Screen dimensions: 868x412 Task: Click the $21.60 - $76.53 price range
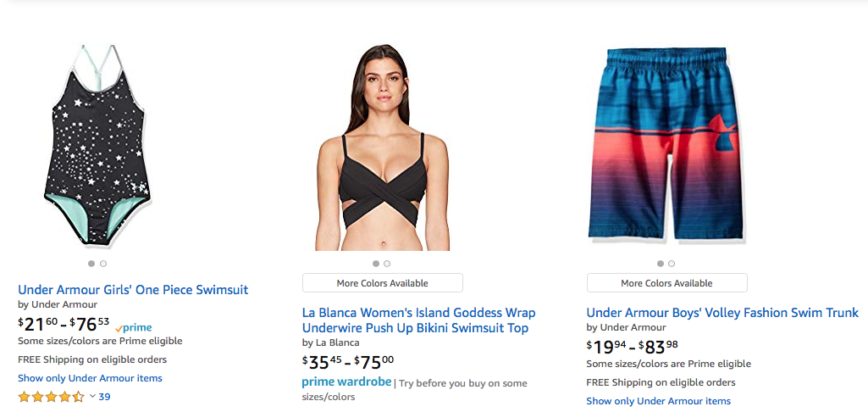[64, 325]
